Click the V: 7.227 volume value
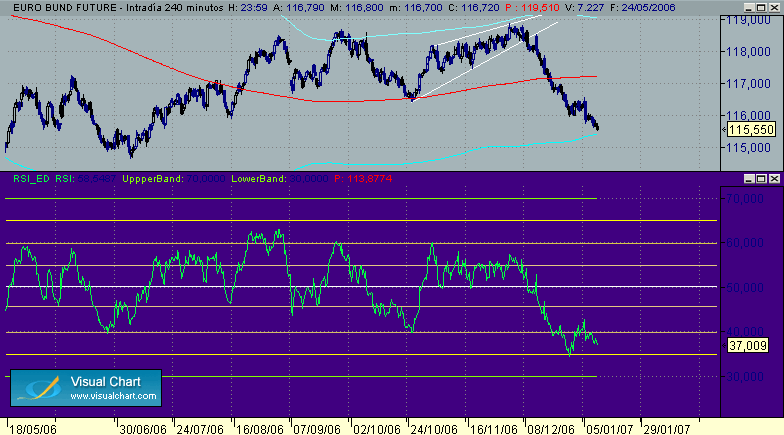The width and height of the screenshot is (784, 435). click(584, 8)
